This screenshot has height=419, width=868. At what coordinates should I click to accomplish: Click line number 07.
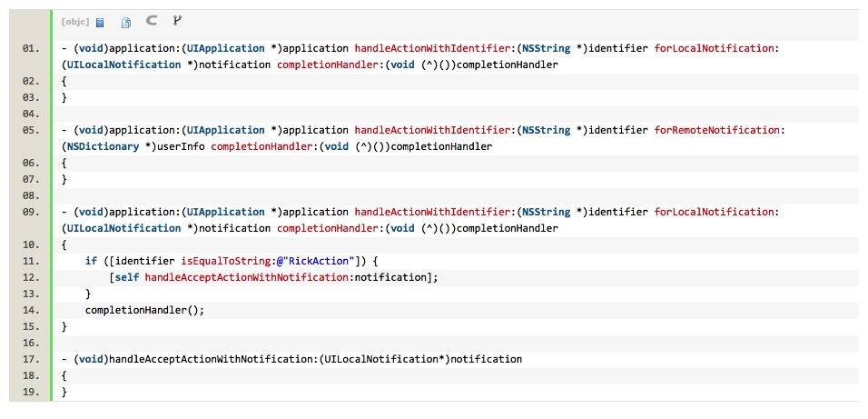tap(32, 179)
